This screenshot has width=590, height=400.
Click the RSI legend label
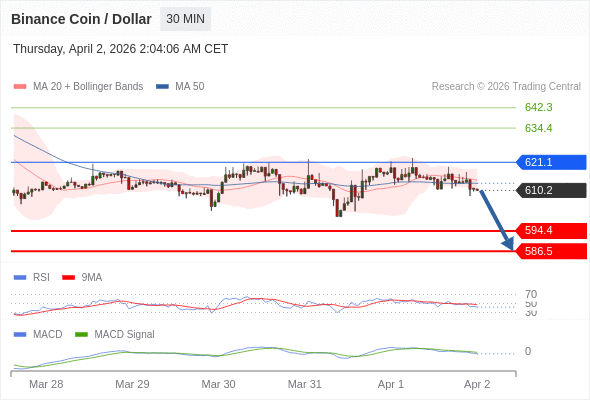[x=41, y=278]
